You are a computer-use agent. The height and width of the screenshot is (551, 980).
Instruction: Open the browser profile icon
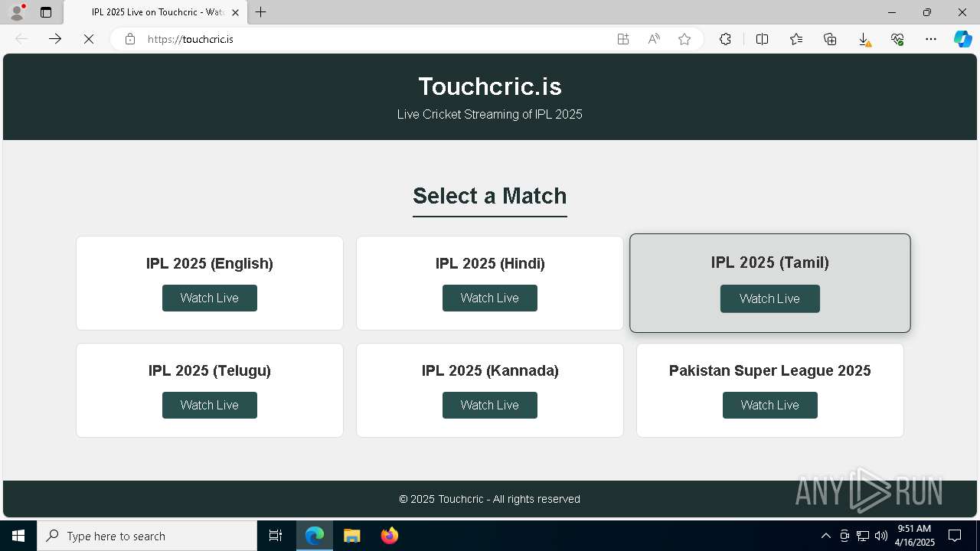click(x=17, y=12)
